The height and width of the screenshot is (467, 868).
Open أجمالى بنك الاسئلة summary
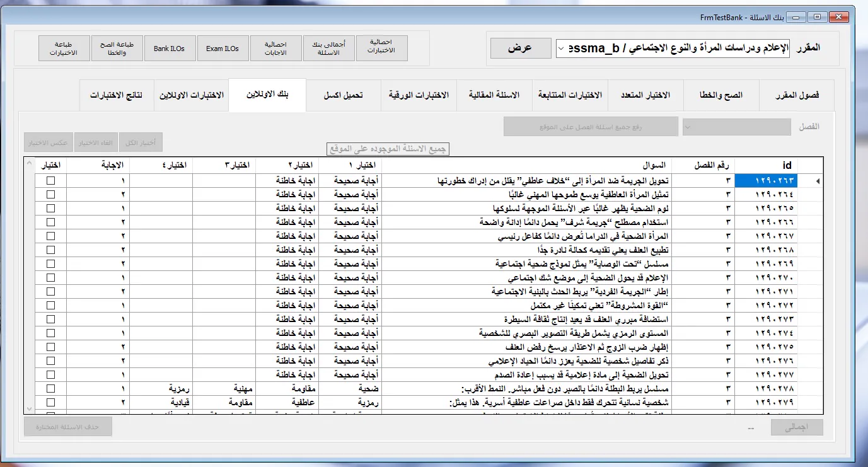click(329, 48)
